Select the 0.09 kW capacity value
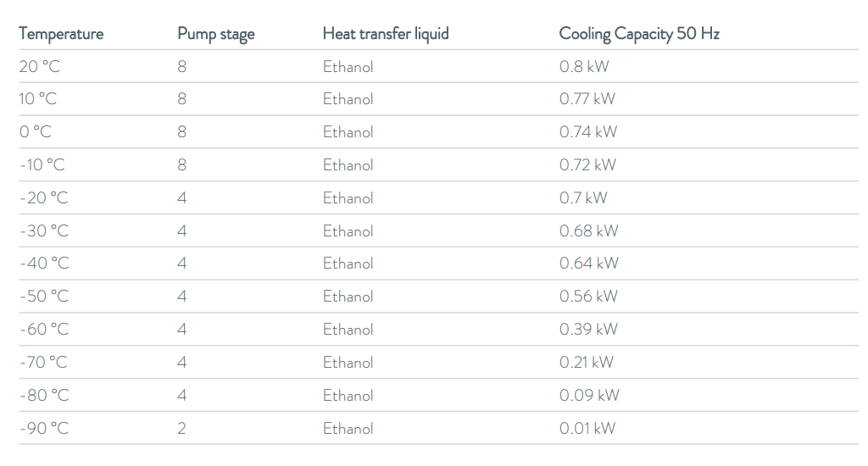The height and width of the screenshot is (466, 868). pyautogui.click(x=589, y=395)
